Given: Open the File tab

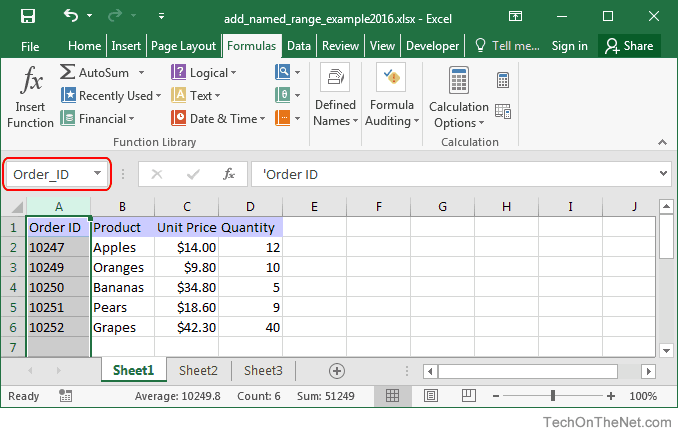Looking at the screenshot, I should tap(30, 46).
